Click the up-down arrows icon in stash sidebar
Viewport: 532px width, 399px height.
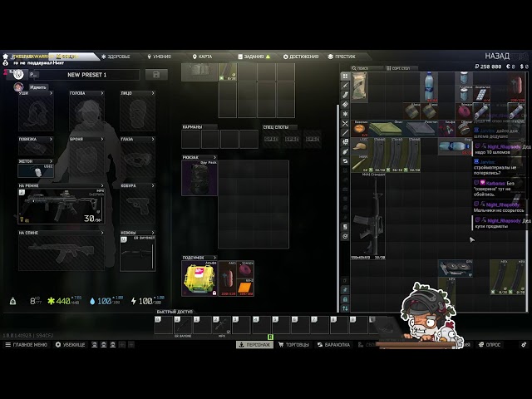click(x=345, y=308)
